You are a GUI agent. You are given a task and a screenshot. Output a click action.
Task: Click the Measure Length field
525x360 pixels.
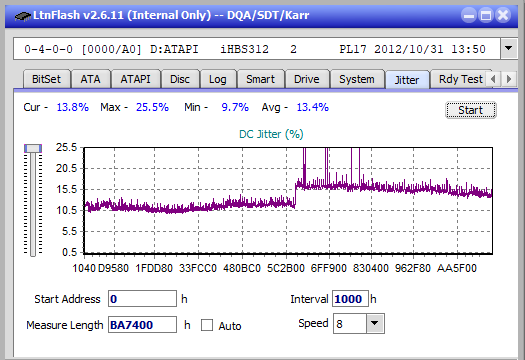pos(142,325)
